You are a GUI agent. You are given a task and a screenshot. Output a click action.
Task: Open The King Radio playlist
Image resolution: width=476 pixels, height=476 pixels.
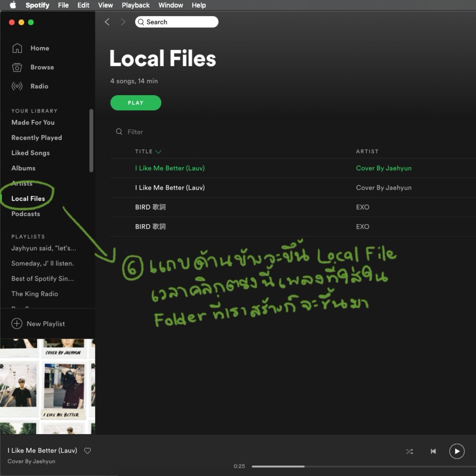(x=35, y=294)
